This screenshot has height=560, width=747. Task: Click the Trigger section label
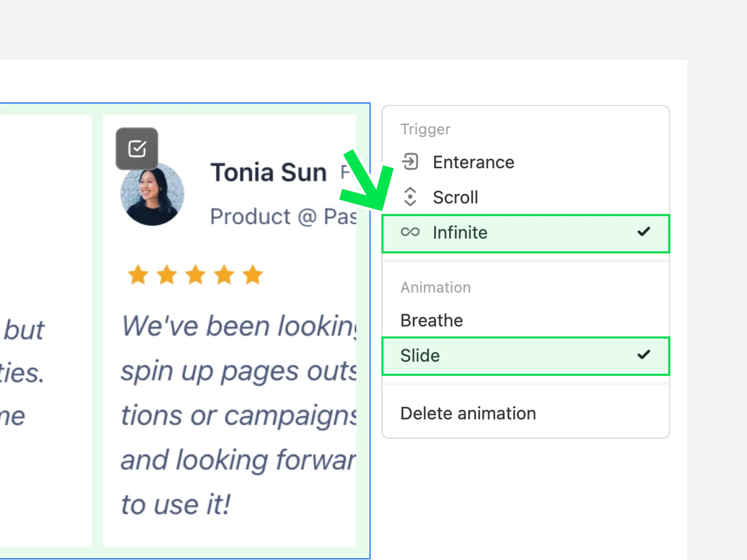click(425, 129)
